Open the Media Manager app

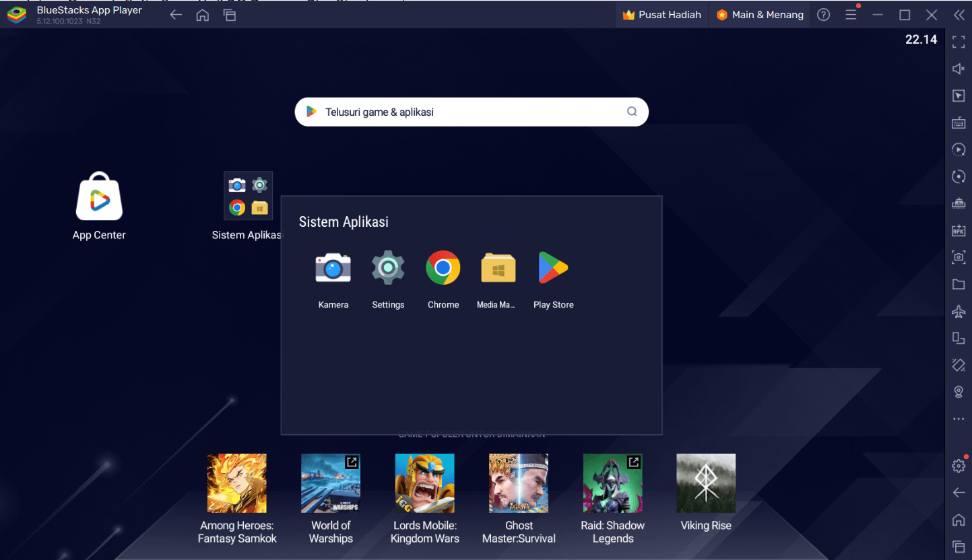[x=498, y=268]
